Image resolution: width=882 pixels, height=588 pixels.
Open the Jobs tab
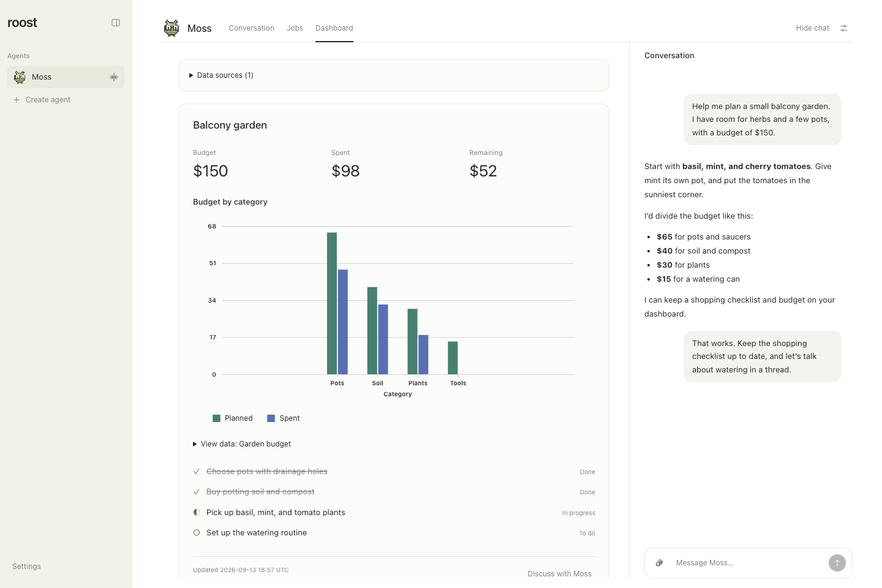(x=295, y=28)
